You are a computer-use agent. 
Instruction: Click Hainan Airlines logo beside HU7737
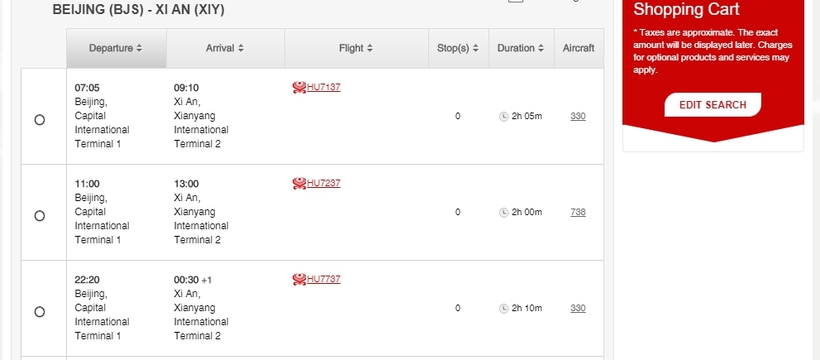[x=299, y=279]
